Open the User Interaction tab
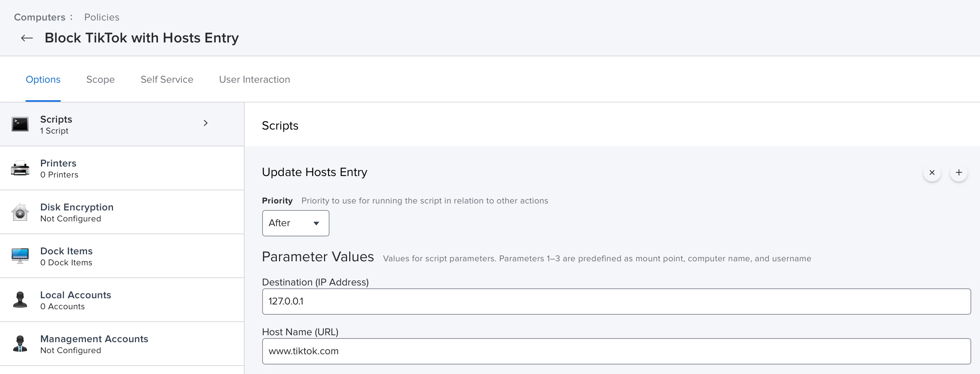The width and height of the screenshot is (980, 374). pos(255,80)
